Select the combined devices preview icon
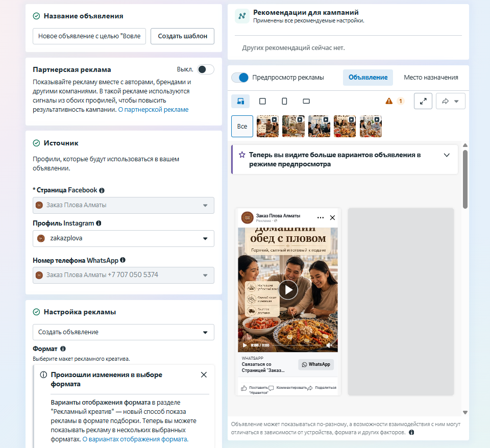This screenshot has height=448, width=490. [240, 101]
